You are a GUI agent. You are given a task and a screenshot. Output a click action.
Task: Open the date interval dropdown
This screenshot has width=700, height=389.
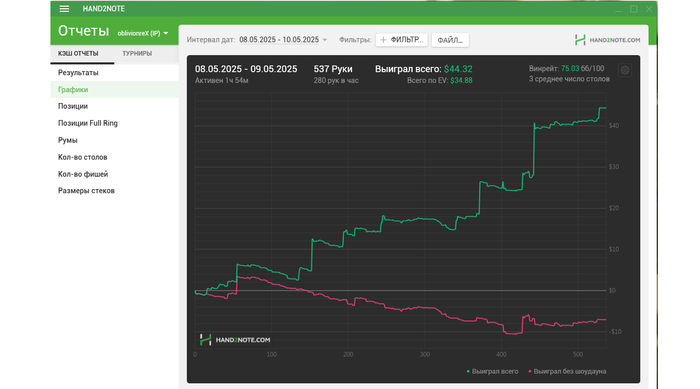click(x=283, y=40)
